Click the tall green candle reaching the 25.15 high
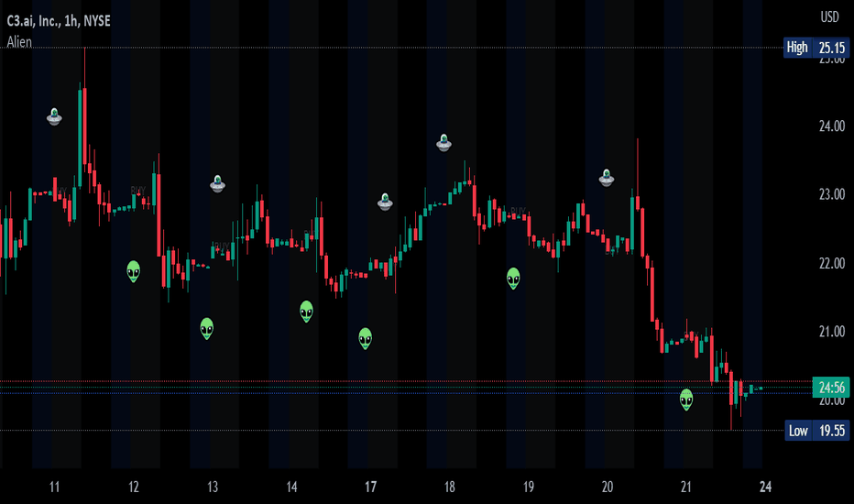The width and height of the screenshot is (854, 504). pos(80,137)
